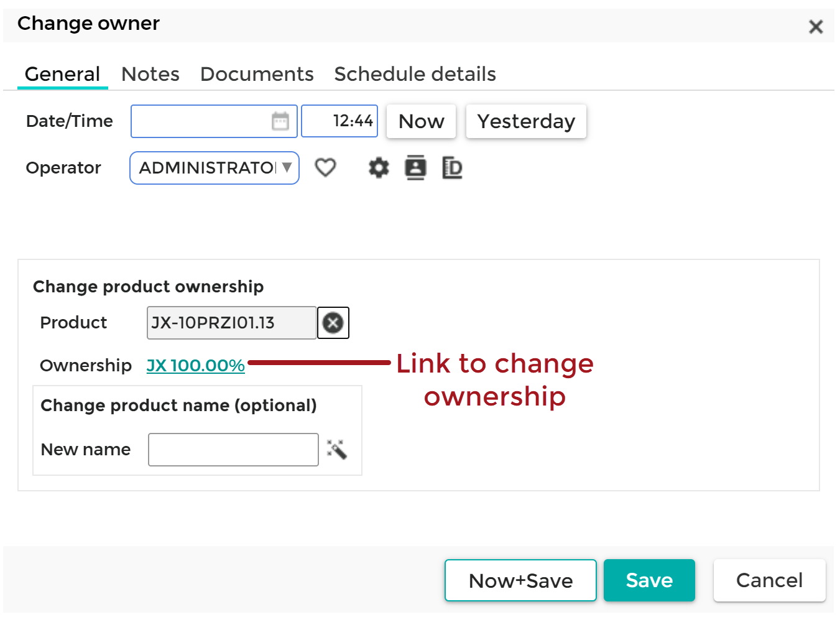Set the date using the Yesterday button
The image size is (840, 617).
pos(525,121)
